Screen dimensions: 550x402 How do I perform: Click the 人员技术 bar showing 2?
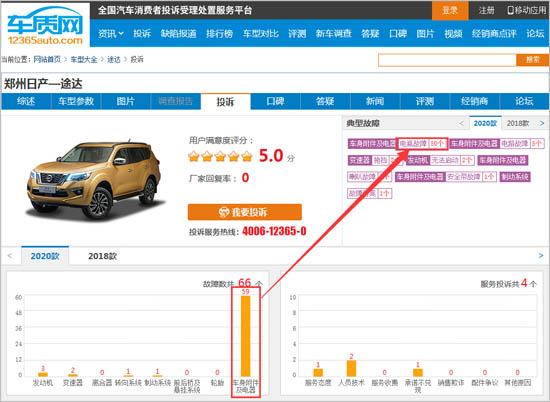point(351,368)
